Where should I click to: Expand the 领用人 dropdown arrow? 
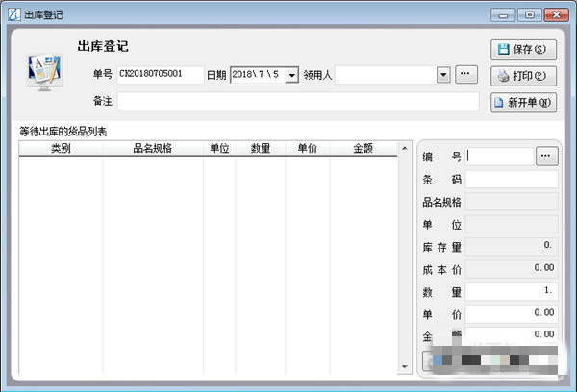tap(443, 75)
